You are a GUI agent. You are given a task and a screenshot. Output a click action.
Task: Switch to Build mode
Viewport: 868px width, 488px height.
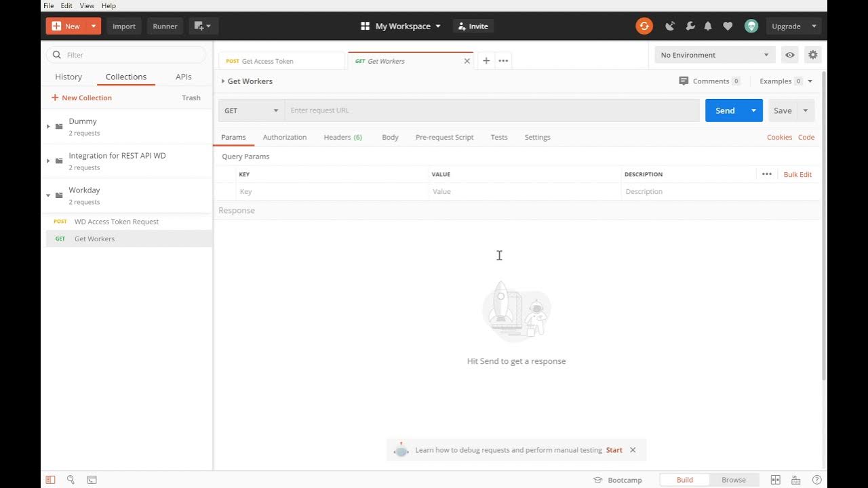tap(685, 480)
